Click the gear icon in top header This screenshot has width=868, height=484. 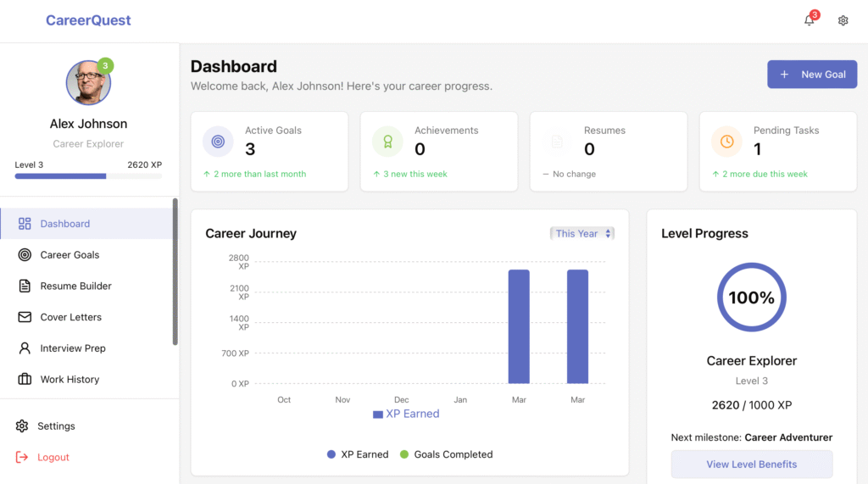pos(843,21)
